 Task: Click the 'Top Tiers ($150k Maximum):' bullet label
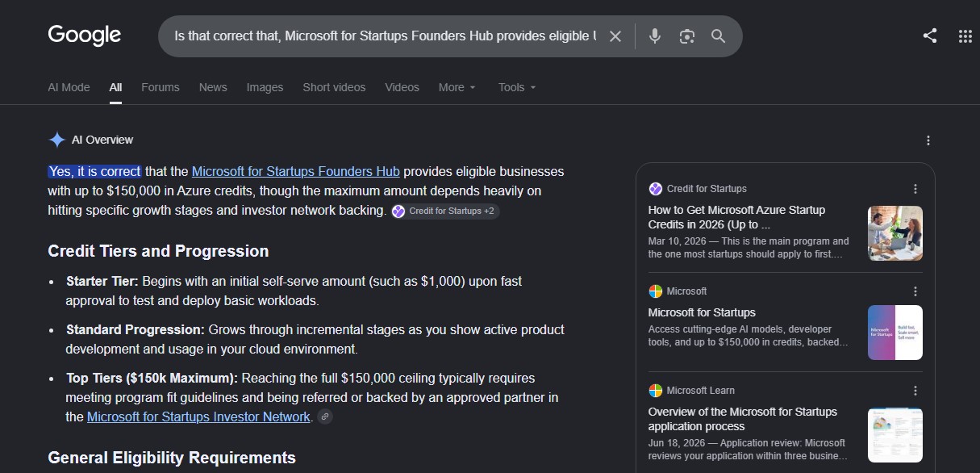tap(152, 378)
